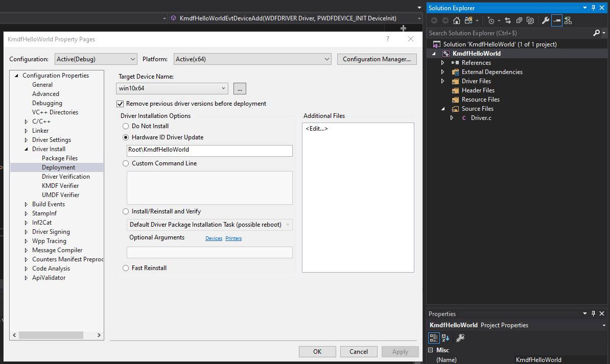
Task: Open the Printers link
Action: 233,238
